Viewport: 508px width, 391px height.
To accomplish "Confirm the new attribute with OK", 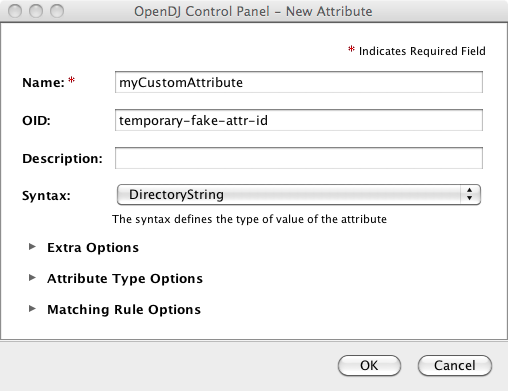I will coord(369,365).
